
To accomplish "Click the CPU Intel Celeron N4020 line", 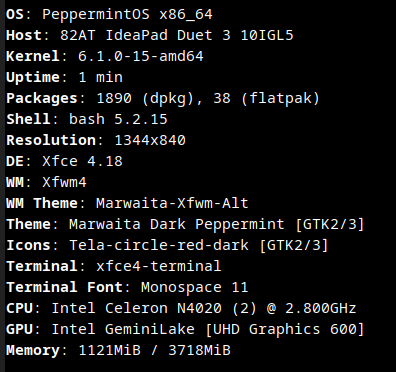I will coord(181,308).
